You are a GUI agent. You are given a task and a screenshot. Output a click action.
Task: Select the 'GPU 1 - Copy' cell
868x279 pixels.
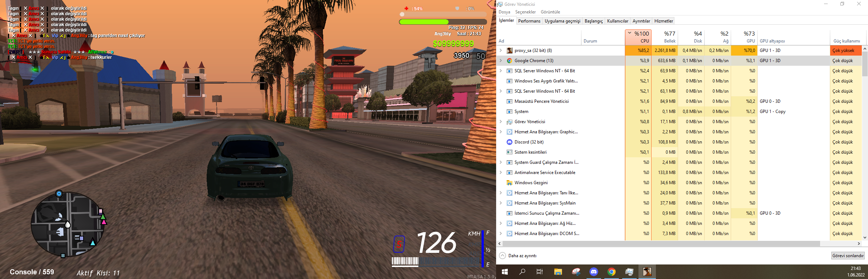point(794,112)
